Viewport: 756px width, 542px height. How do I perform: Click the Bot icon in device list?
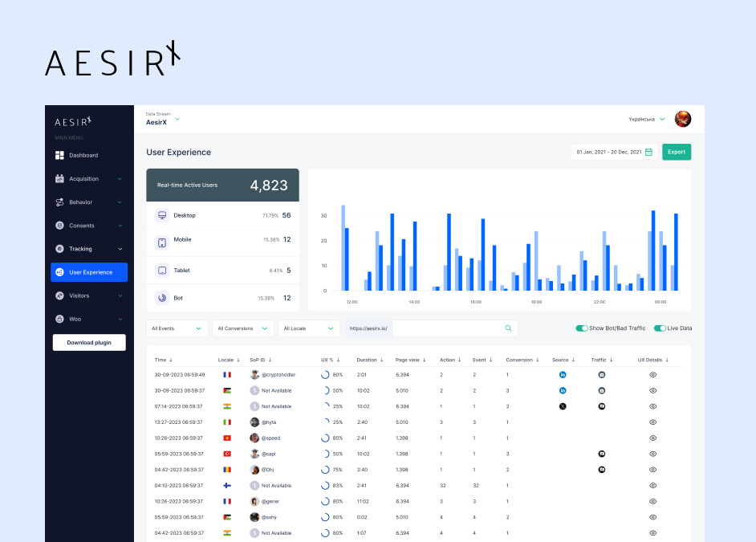(x=161, y=298)
